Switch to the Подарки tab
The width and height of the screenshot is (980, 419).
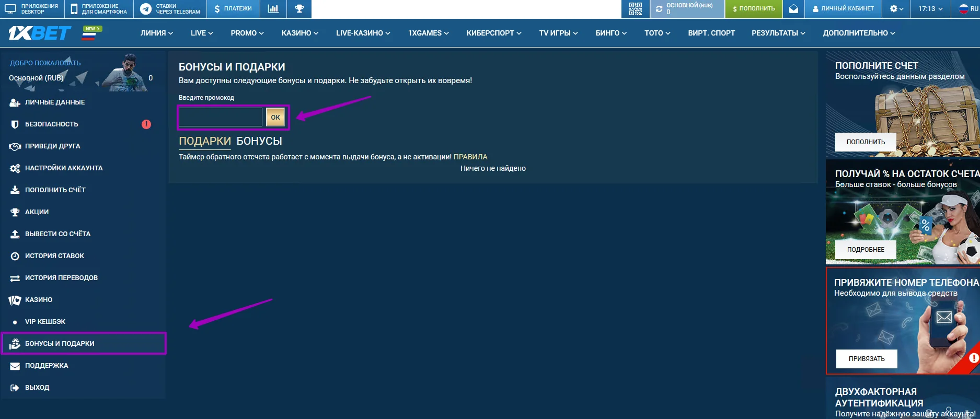tap(205, 141)
